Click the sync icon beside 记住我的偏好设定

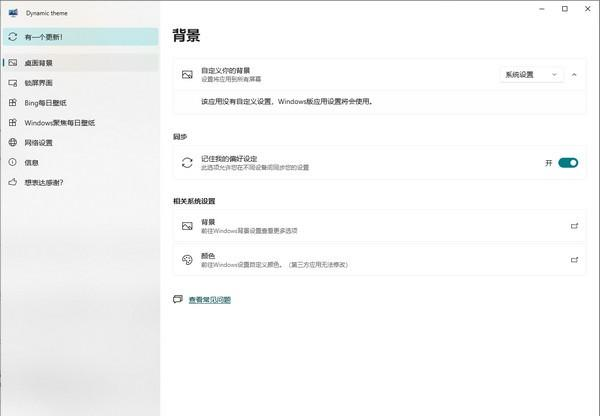coord(187,163)
